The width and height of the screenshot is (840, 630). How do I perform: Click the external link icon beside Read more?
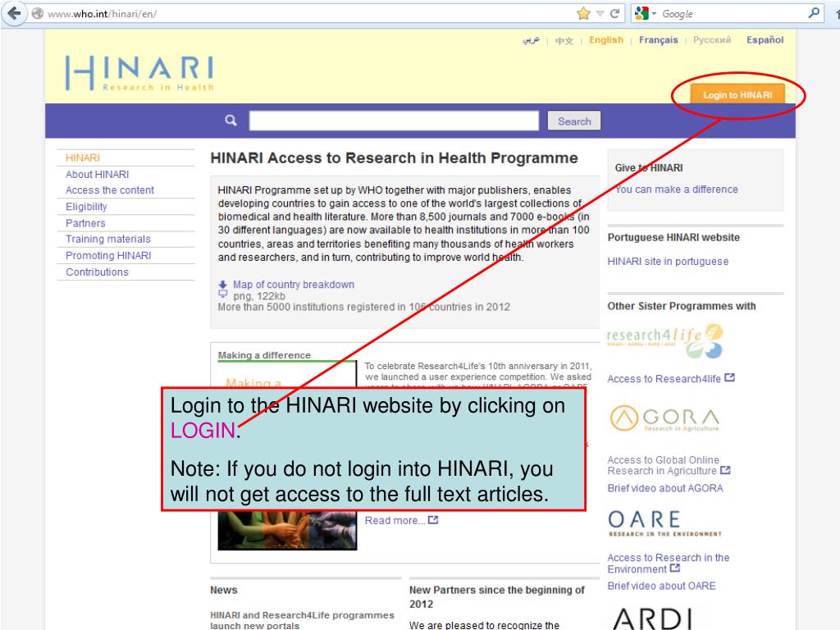click(433, 520)
